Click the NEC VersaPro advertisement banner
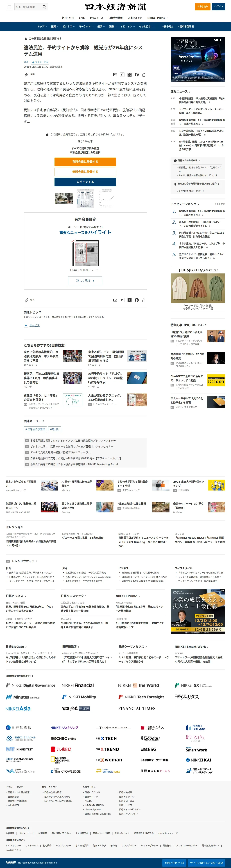The width and height of the screenshot is (231, 868). point(198,59)
